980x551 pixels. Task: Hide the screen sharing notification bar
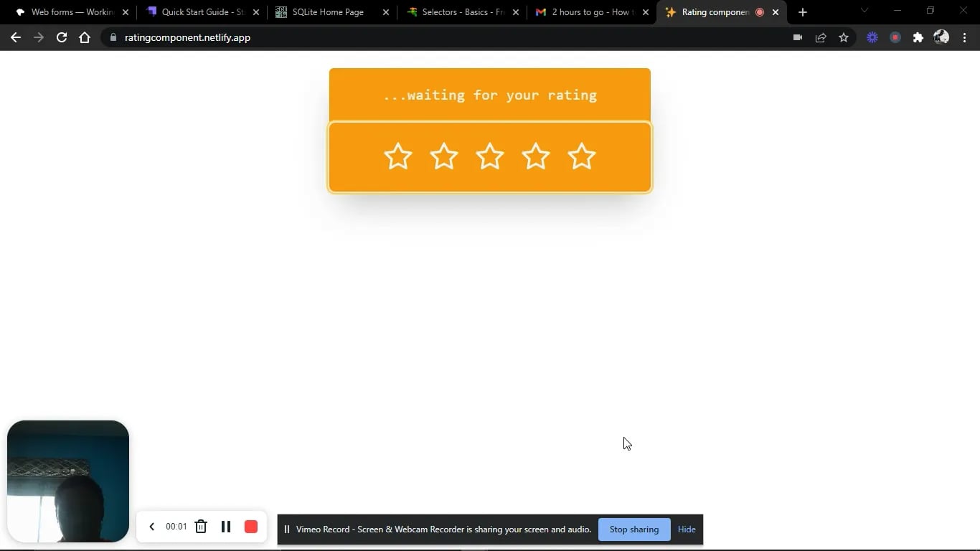[687, 529]
